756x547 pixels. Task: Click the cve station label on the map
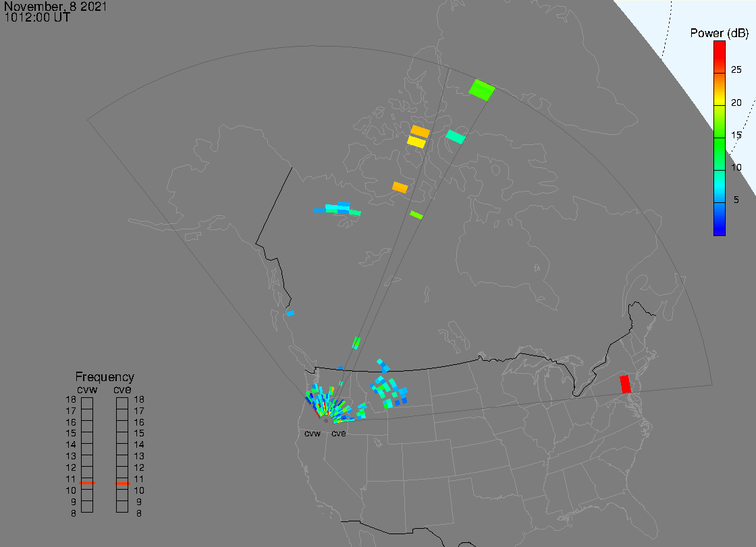(x=338, y=433)
